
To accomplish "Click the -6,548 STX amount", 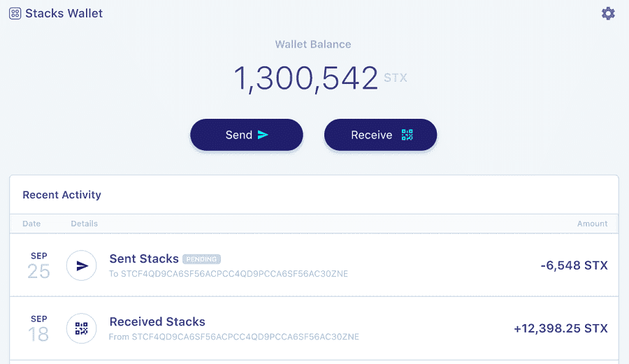I will (574, 265).
